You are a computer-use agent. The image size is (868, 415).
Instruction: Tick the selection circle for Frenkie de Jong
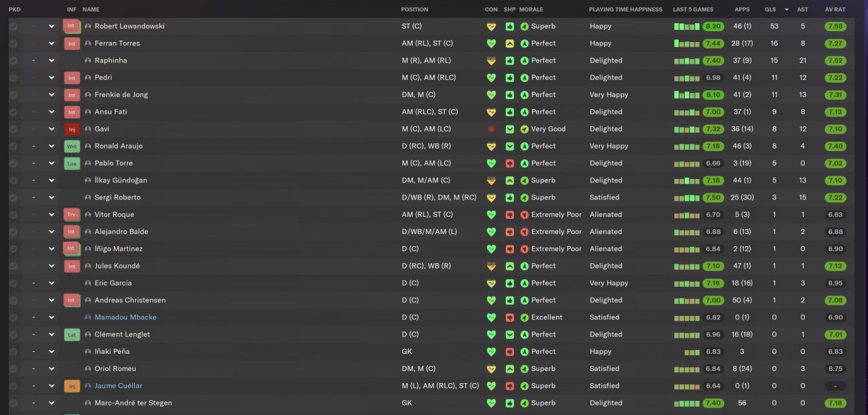[x=13, y=94]
